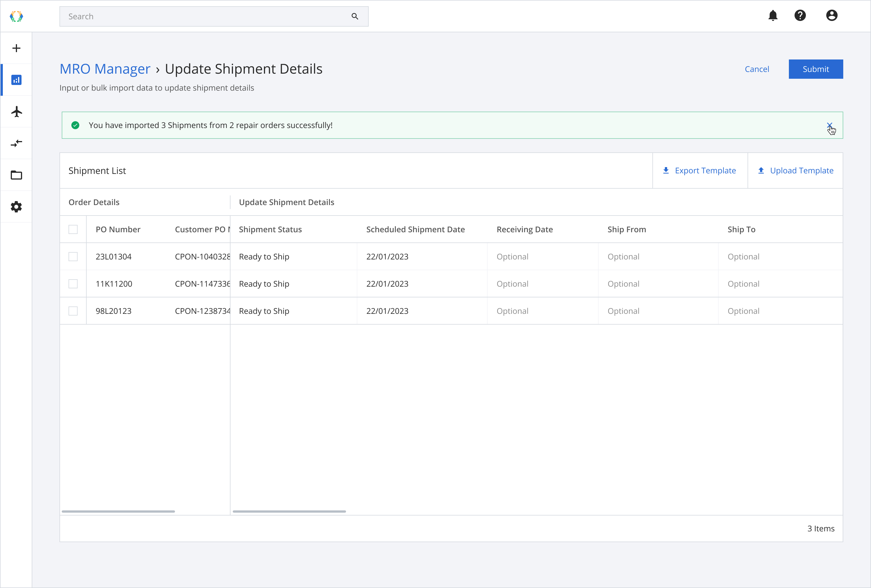This screenshot has height=588, width=871.
Task: Click Ship To field for 98L20123
Action: [780, 311]
